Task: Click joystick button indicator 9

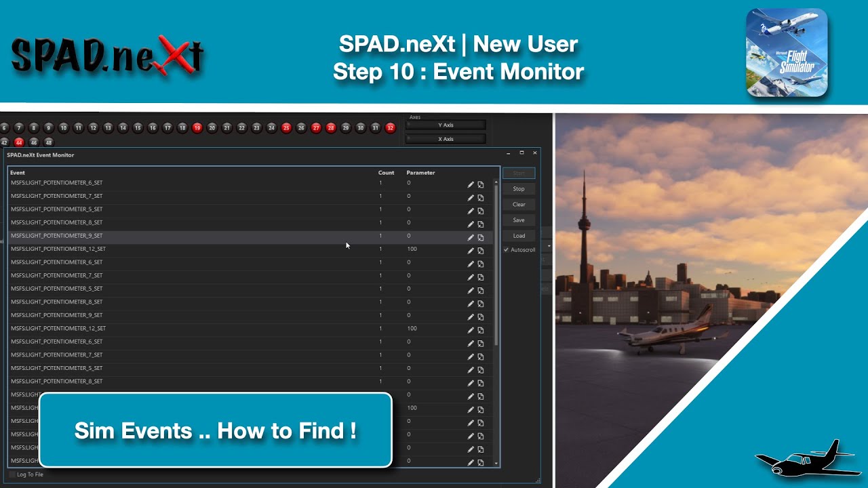Action: click(49, 127)
